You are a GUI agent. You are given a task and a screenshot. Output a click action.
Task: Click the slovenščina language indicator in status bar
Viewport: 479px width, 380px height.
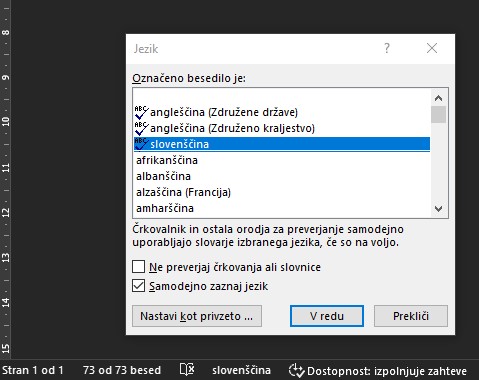point(241,370)
